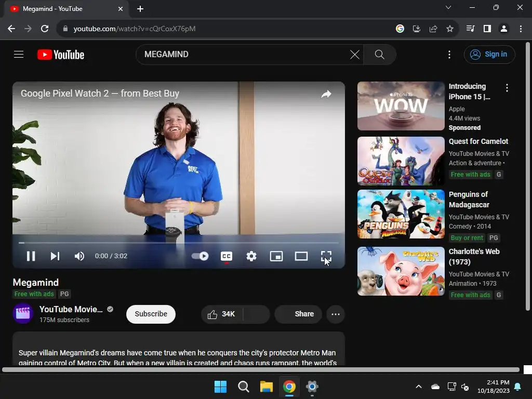Open the tab search dropdown chevron

click(448, 7)
